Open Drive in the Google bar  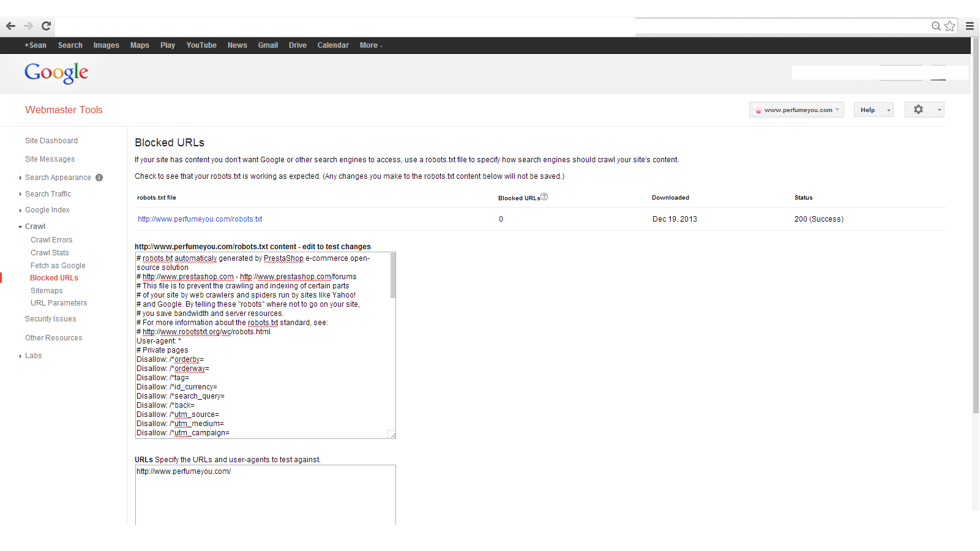[297, 45]
